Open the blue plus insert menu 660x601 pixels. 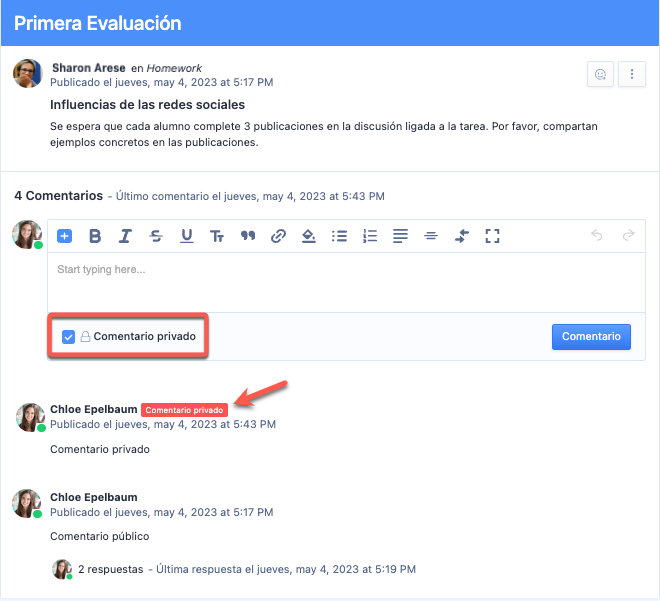pos(64,236)
